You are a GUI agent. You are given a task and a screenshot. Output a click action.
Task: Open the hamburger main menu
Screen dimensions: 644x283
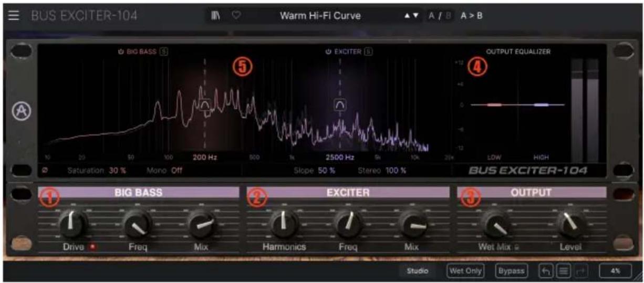click(x=14, y=15)
